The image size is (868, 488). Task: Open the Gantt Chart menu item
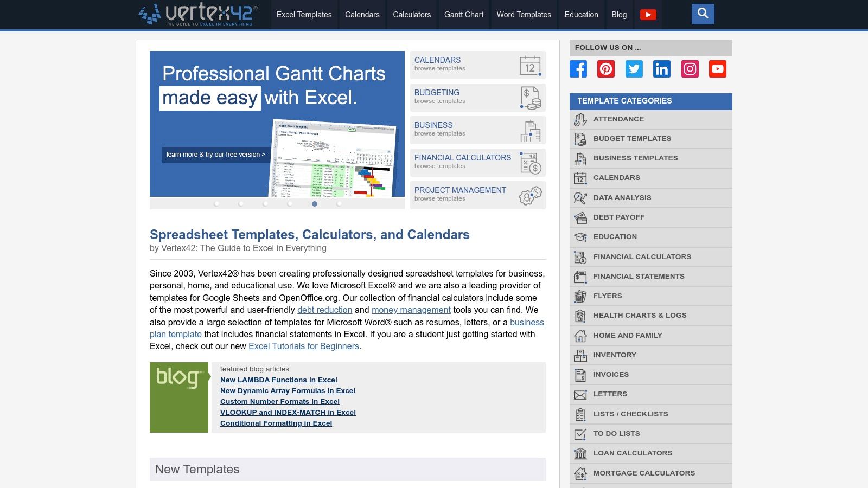tap(463, 15)
